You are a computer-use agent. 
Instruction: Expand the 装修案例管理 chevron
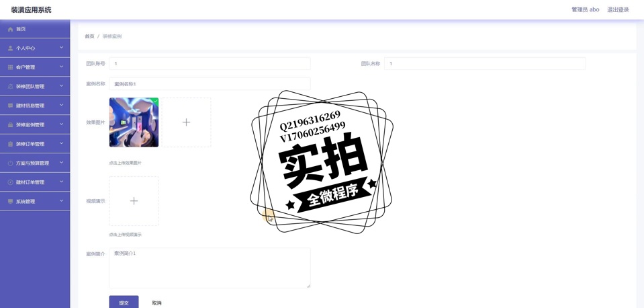tap(61, 124)
